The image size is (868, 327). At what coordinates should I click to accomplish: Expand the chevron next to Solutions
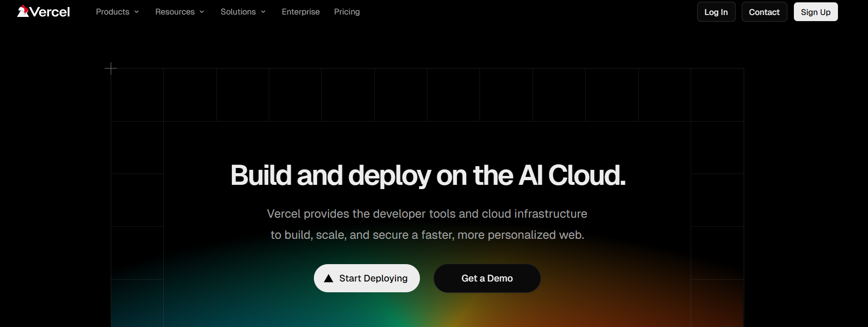[263, 12]
